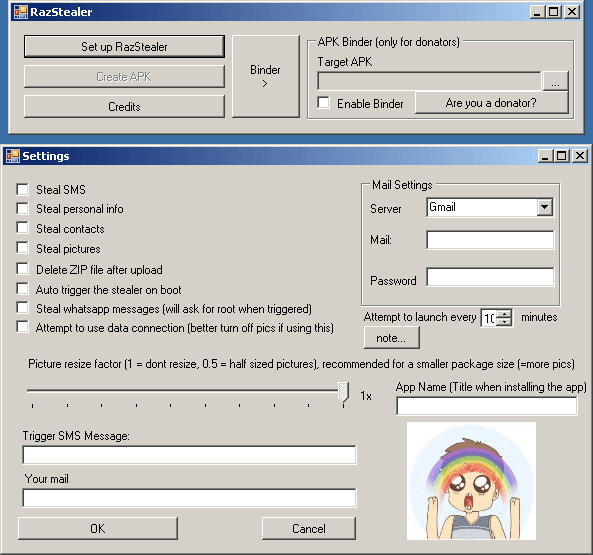Open the Binder arrow panel button
Screen dimensions: 593x555
(265, 76)
